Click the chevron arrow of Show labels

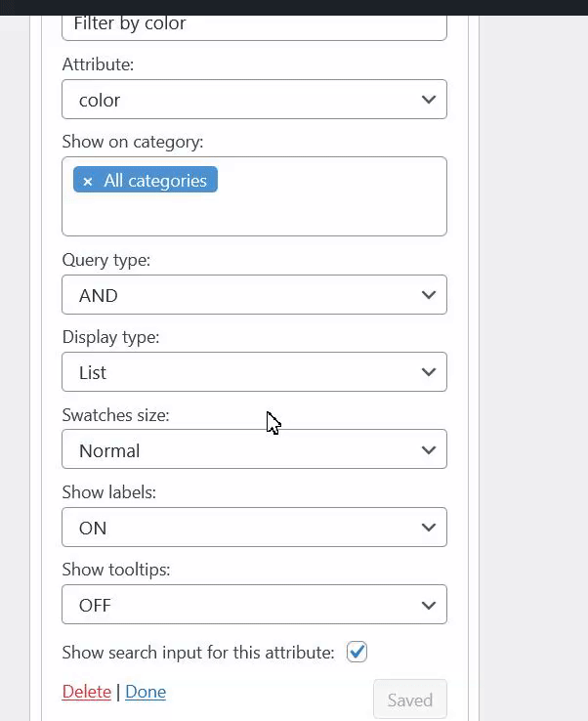tap(428, 528)
